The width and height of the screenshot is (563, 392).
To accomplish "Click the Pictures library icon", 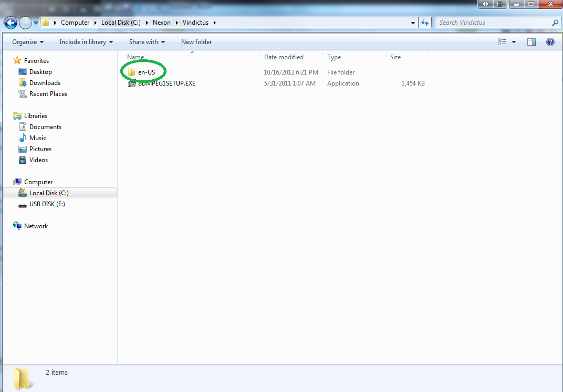I will (23, 149).
